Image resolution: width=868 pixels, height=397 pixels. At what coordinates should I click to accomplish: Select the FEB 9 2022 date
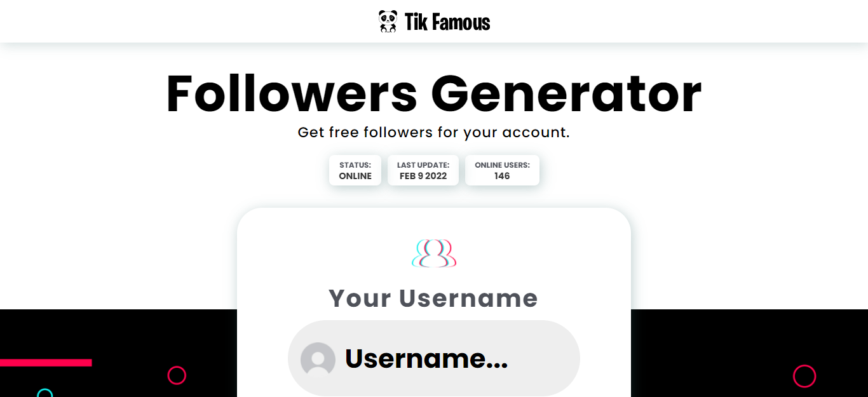tap(423, 176)
